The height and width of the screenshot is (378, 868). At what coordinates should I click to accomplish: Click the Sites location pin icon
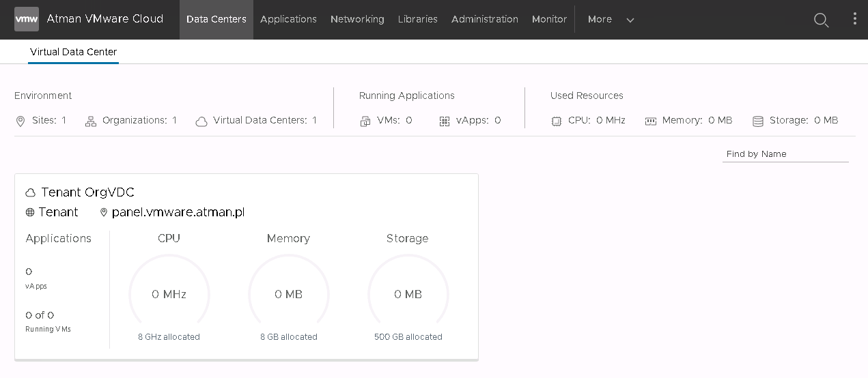20,121
